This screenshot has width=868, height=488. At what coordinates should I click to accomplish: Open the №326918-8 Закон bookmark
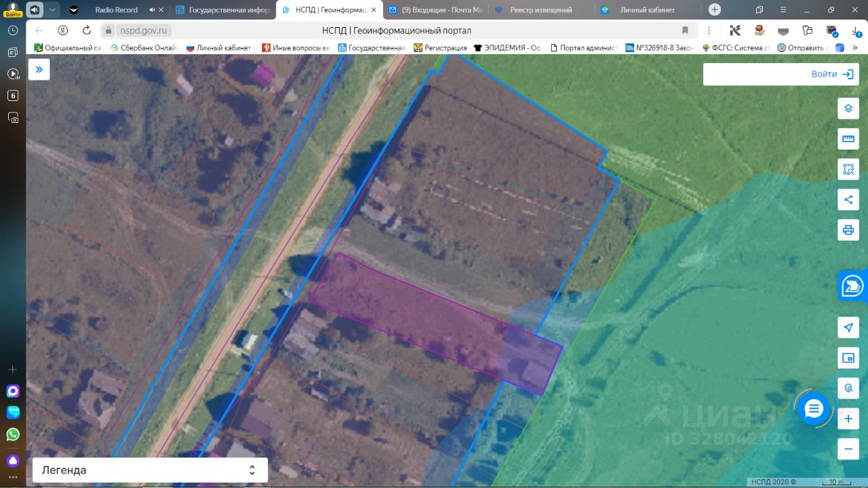660,47
